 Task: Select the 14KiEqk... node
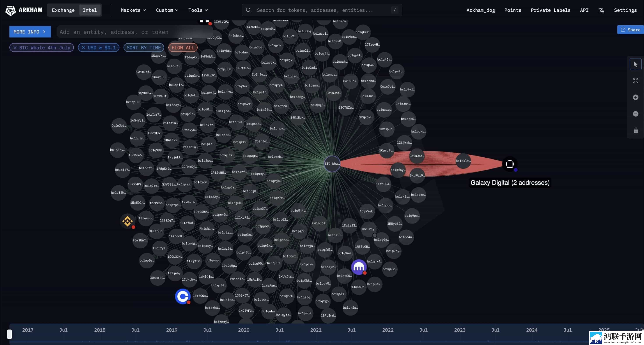pyautogui.click(x=297, y=118)
